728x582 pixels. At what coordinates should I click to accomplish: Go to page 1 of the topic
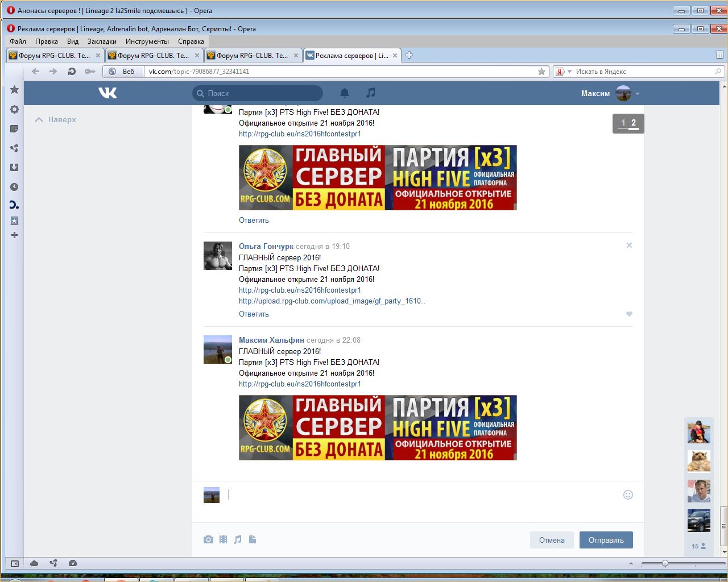[623, 123]
